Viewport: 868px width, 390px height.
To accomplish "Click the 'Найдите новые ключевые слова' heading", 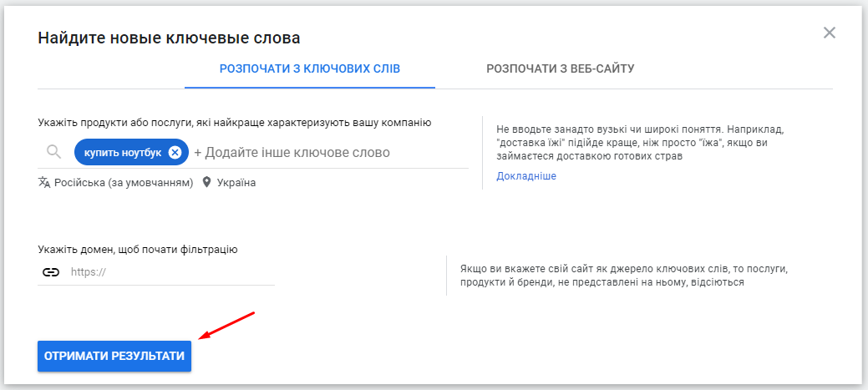I will (x=169, y=38).
